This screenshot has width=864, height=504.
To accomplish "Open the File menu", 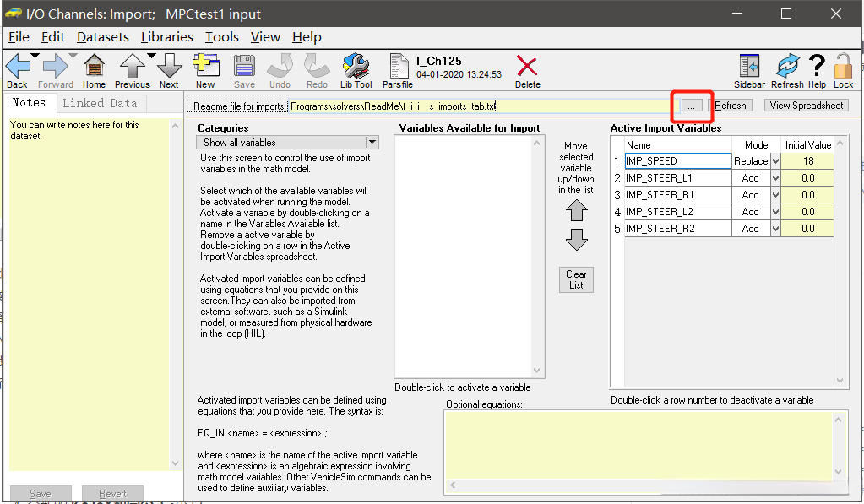I will 19,37.
